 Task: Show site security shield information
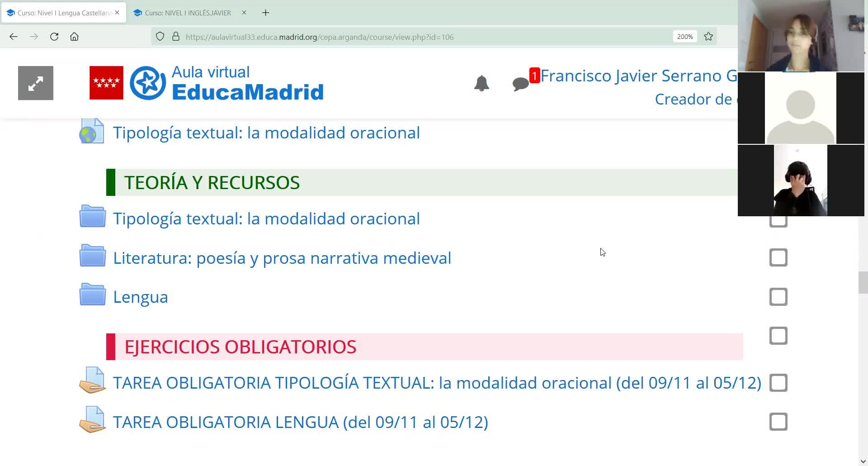(x=160, y=37)
